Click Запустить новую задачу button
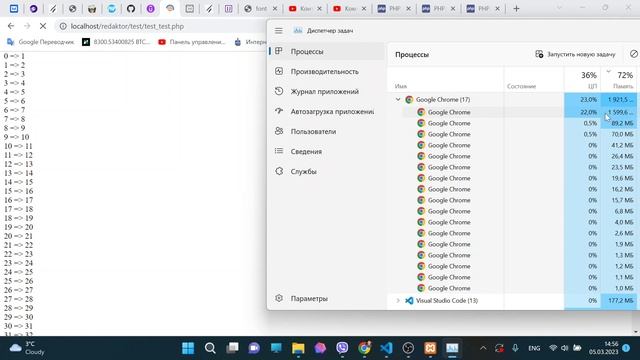 click(x=576, y=54)
